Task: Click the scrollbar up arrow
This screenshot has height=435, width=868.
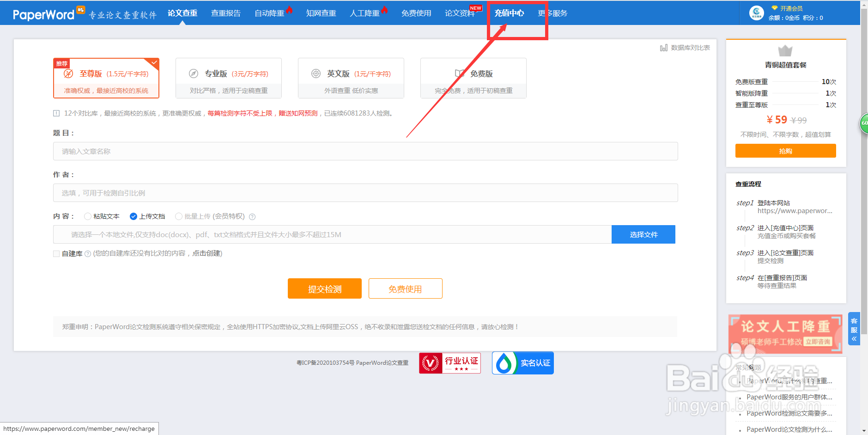Action: click(864, 4)
